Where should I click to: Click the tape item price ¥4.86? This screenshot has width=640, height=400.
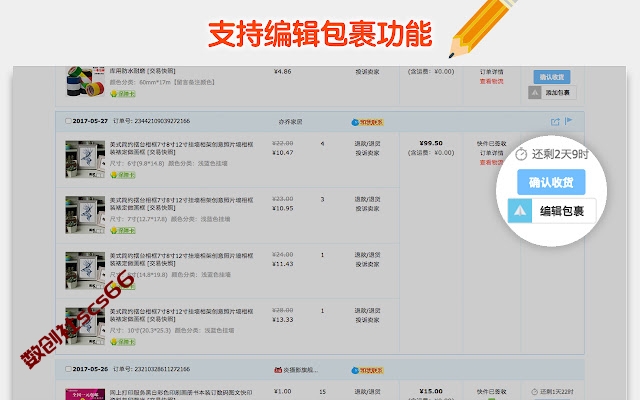point(282,71)
